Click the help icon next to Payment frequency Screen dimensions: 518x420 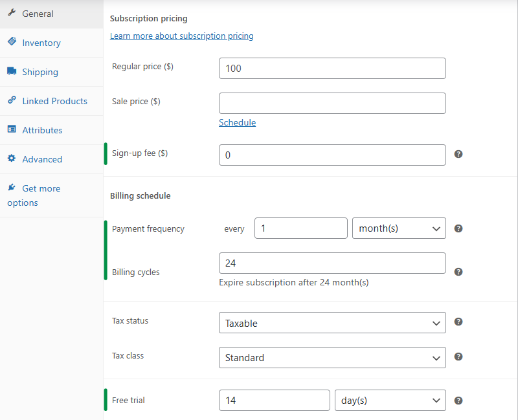458,228
